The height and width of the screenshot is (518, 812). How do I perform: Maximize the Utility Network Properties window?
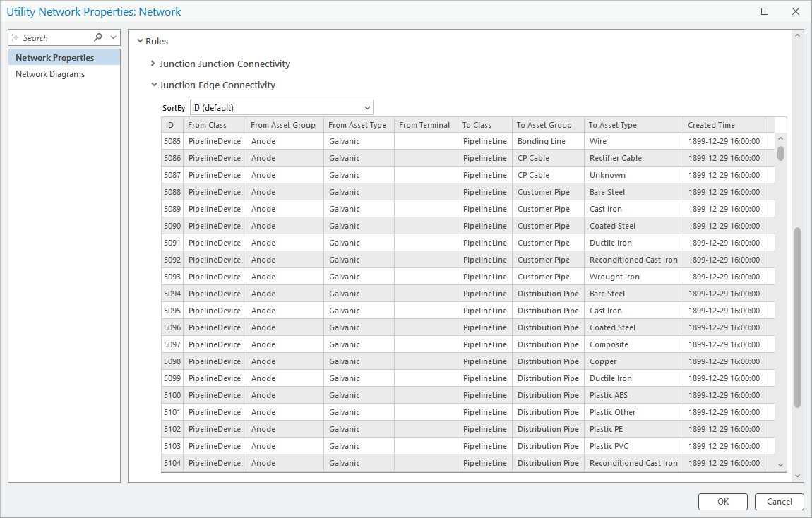pos(765,11)
